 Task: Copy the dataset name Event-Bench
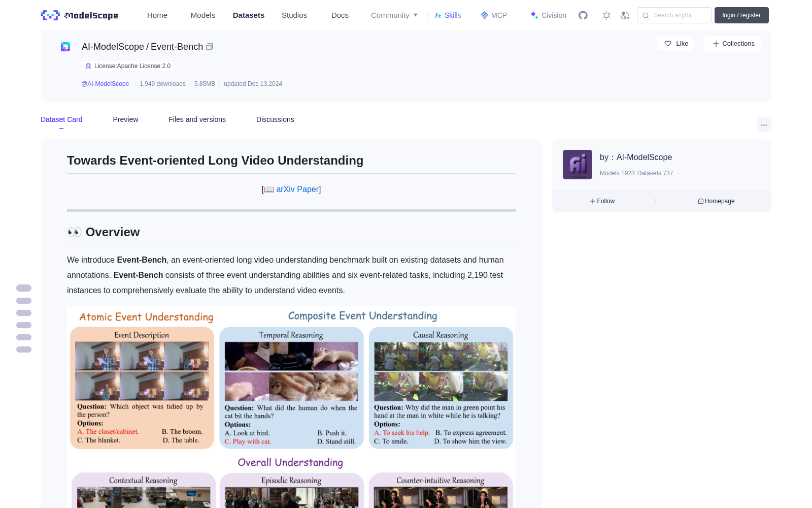coord(210,47)
